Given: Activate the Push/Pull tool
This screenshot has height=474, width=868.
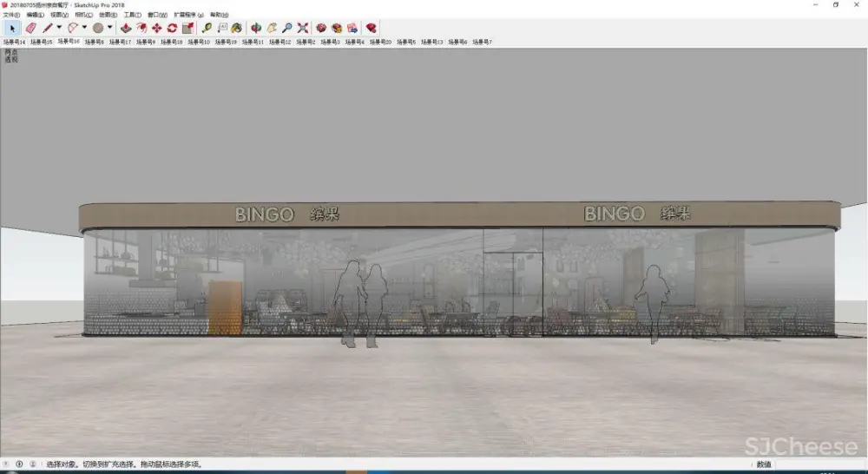Looking at the screenshot, I should (x=127, y=28).
